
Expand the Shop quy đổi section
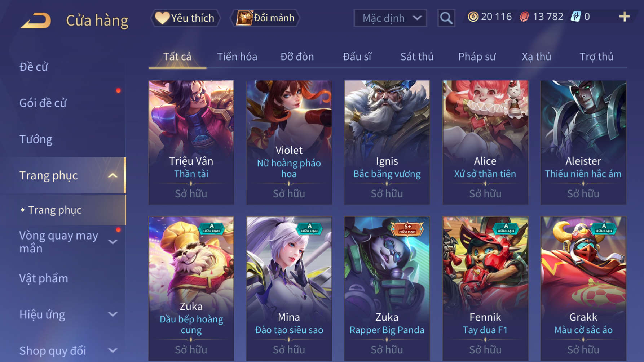tap(113, 350)
